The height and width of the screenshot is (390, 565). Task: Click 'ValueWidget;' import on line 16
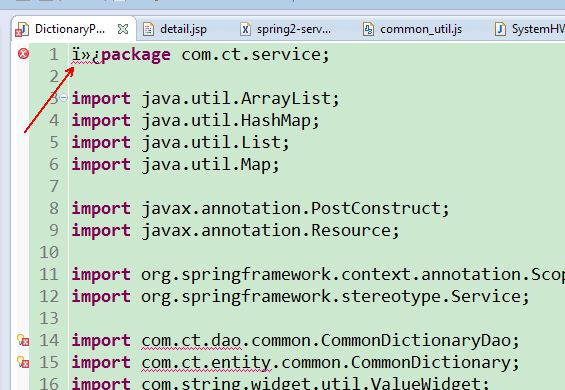click(430, 384)
